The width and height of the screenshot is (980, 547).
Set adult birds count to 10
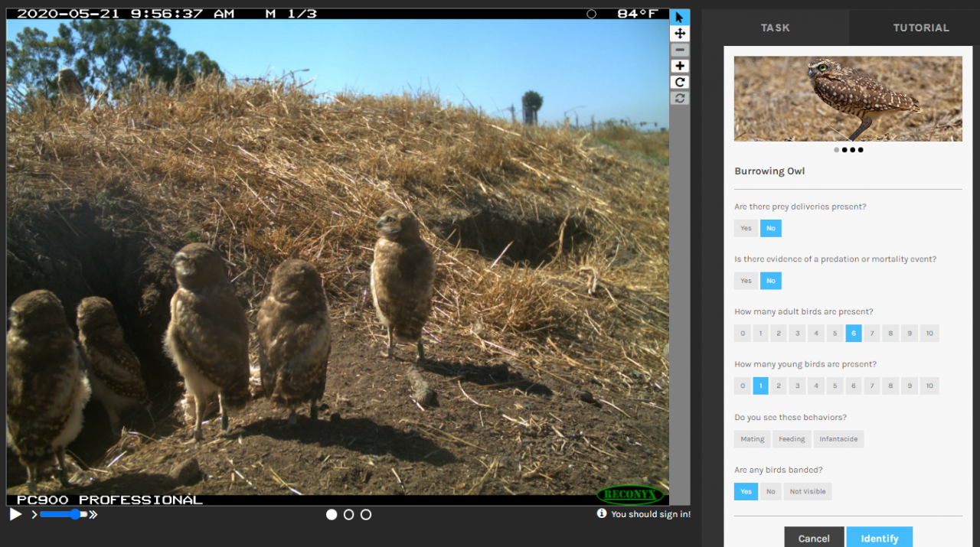click(x=929, y=333)
